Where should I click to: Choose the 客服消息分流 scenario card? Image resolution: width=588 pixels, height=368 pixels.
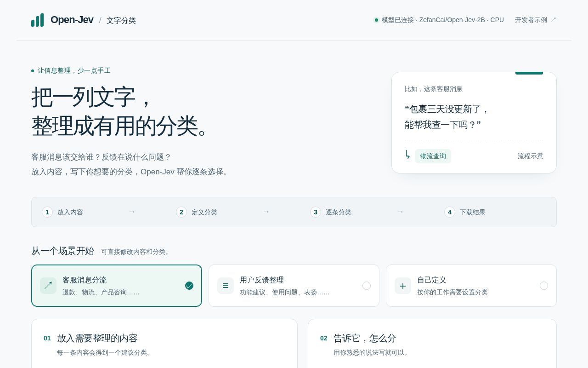117,286
